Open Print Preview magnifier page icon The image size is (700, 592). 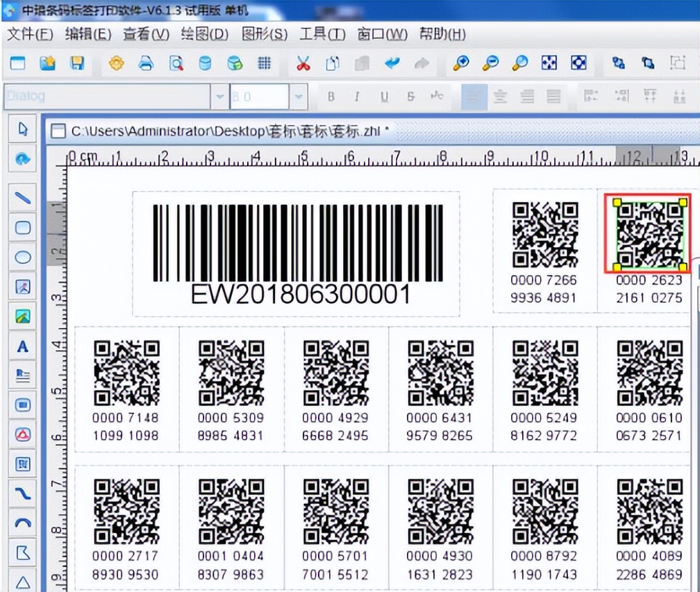tap(176, 63)
